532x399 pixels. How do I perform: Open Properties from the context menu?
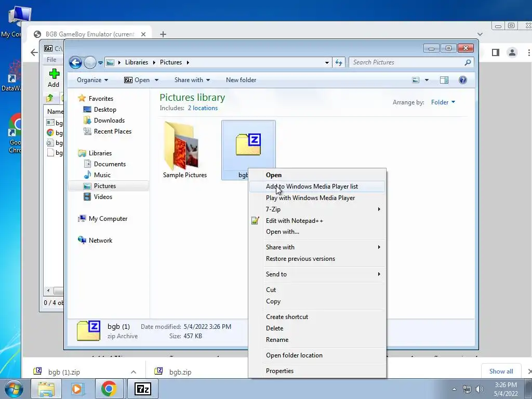(x=317, y=371)
